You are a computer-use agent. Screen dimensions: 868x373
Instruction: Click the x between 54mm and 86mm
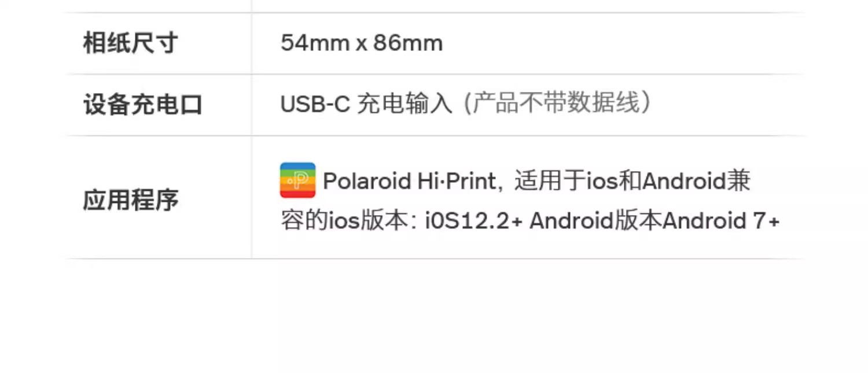pyautogui.click(x=362, y=45)
